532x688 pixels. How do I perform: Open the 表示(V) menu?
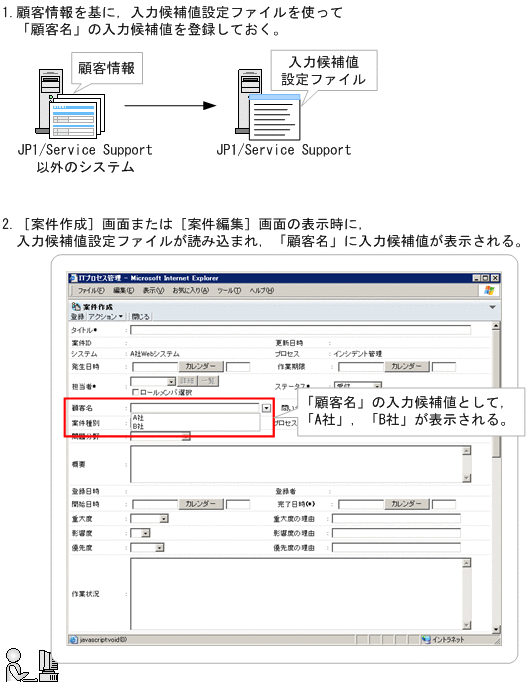tap(153, 290)
